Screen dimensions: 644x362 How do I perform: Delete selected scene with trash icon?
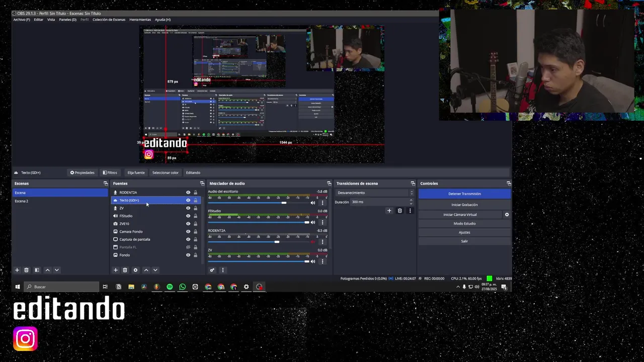27,270
